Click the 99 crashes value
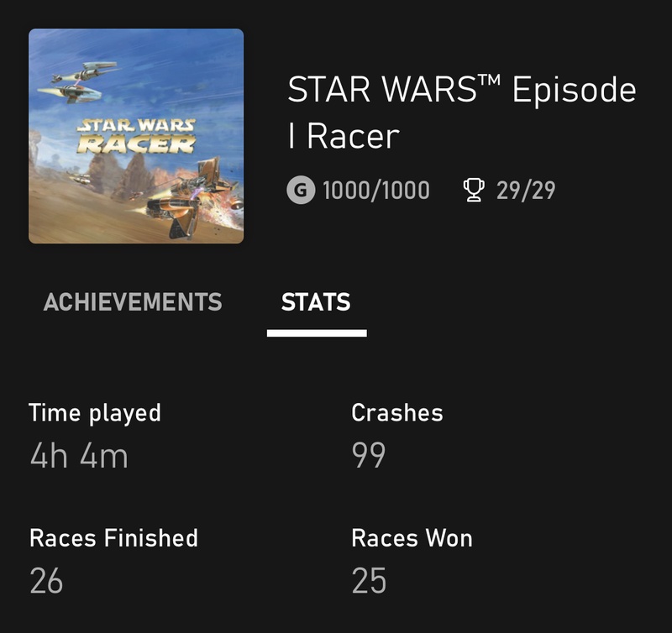The image size is (672, 633). click(x=369, y=456)
